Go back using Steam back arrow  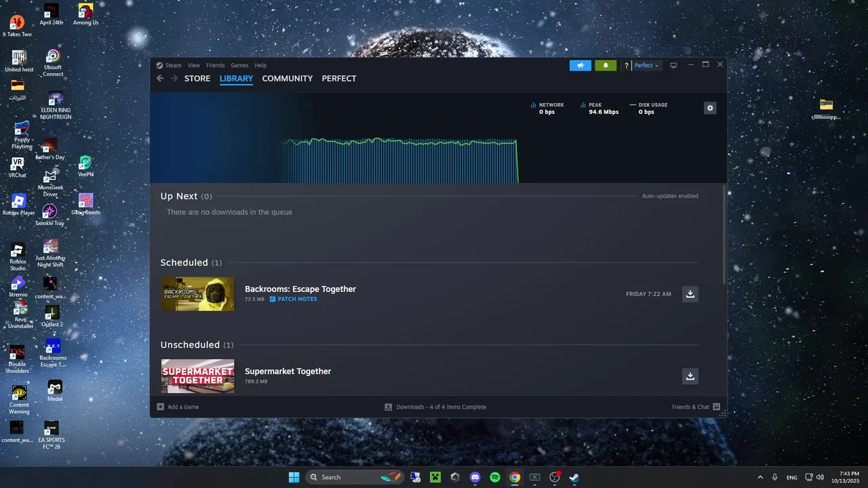pos(160,79)
